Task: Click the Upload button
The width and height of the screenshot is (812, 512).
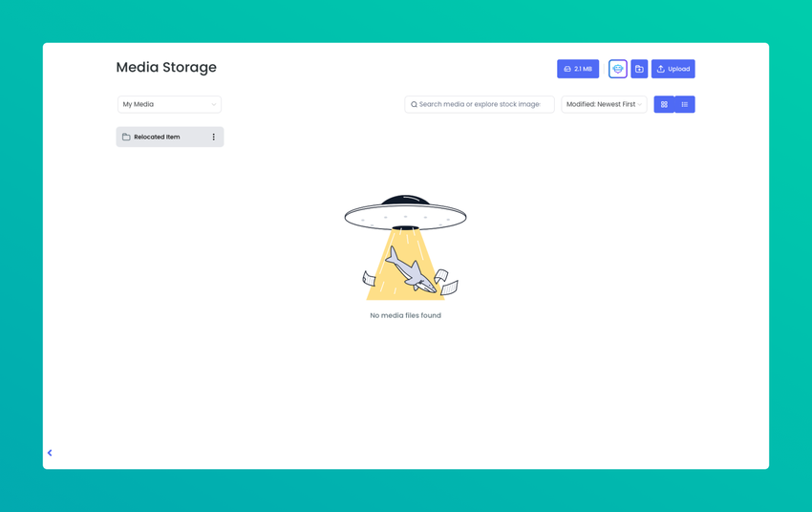Action: click(673, 69)
